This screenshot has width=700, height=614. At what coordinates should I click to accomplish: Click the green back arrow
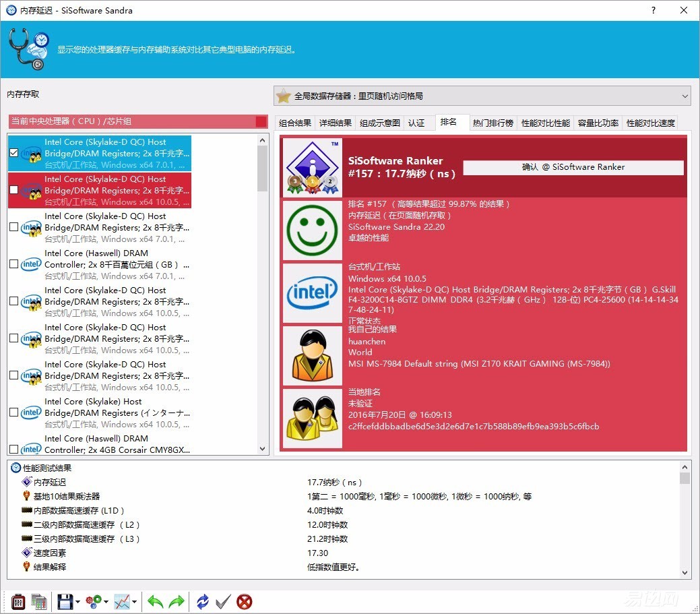(156, 602)
